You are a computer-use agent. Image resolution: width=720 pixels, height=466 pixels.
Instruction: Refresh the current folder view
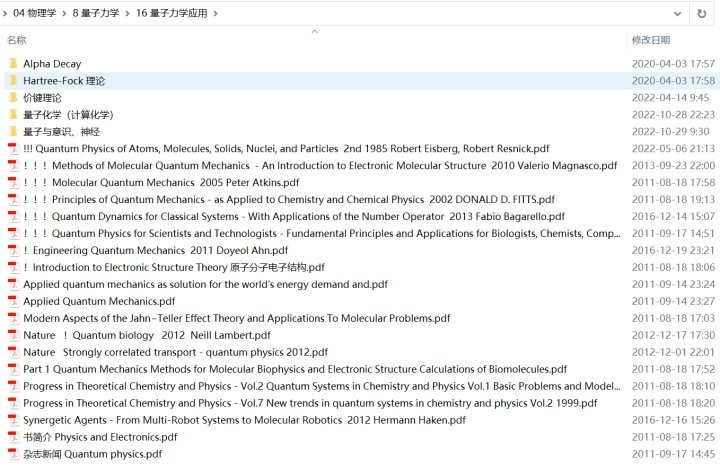point(703,13)
